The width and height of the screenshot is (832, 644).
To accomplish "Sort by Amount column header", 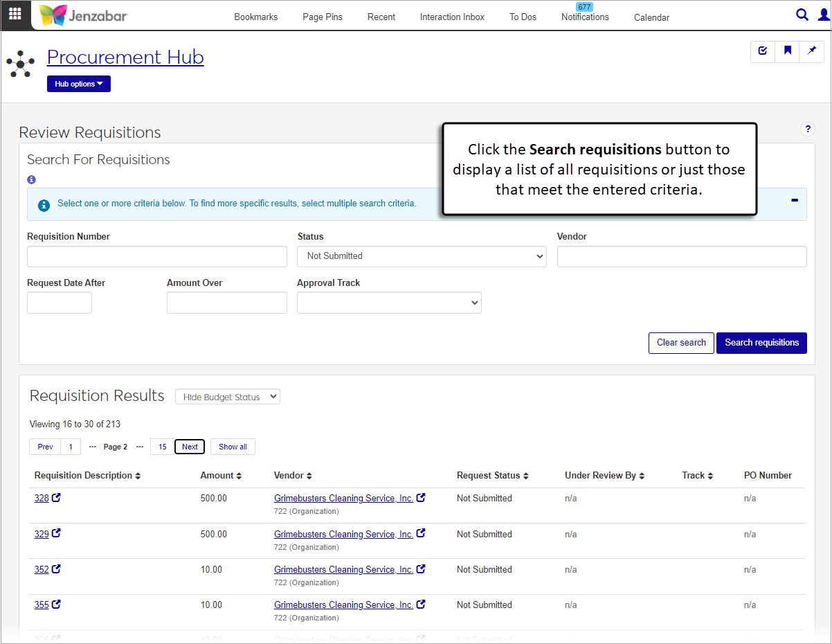I will 221,476.
